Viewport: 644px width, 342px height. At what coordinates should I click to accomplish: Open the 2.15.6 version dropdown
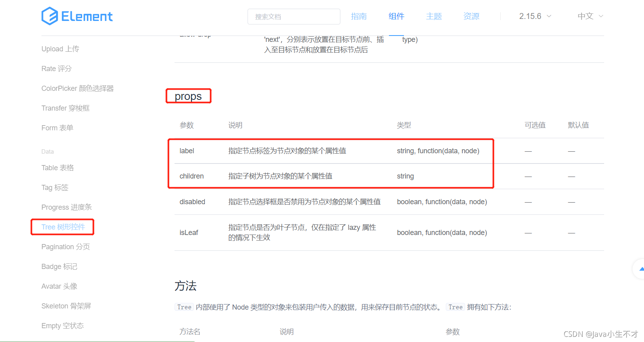pyautogui.click(x=535, y=16)
